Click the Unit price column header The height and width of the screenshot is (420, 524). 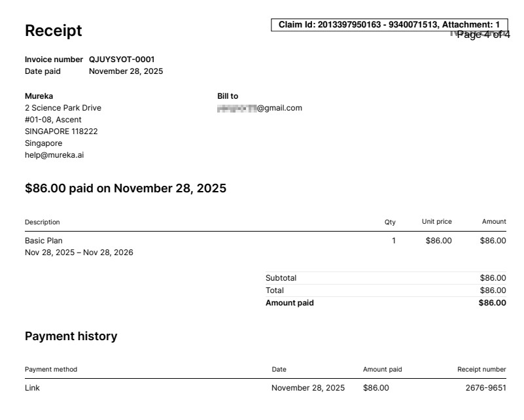[x=436, y=222]
